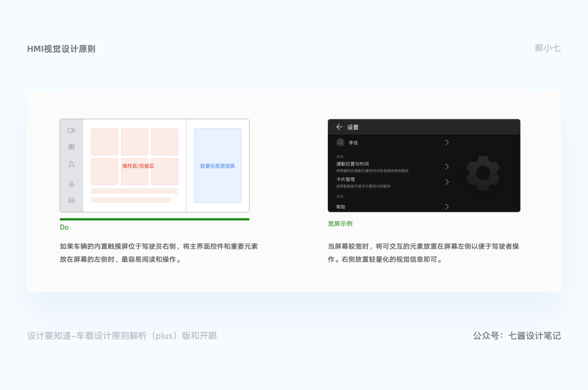Click 公众号：七酱设计笔记 text
The image size is (588, 390).
point(517,336)
